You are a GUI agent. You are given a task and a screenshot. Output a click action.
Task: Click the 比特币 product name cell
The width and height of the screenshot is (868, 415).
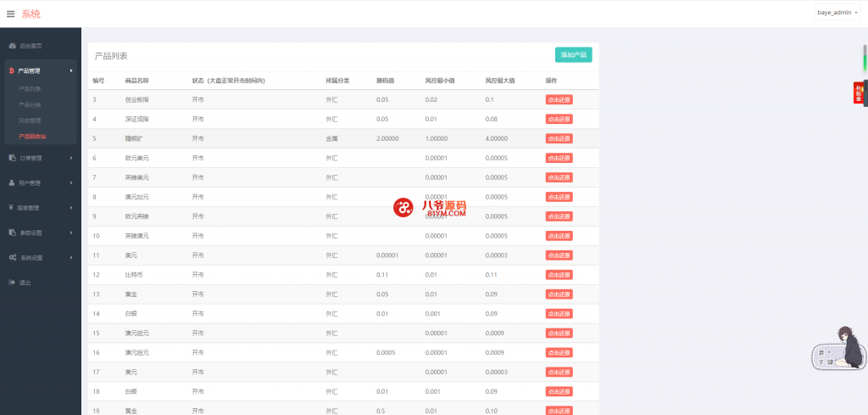click(x=134, y=275)
